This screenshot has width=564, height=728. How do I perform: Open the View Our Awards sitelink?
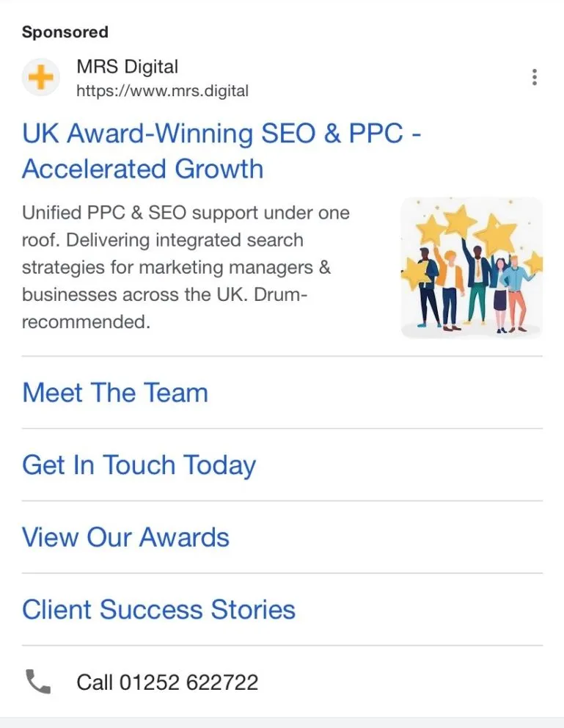tap(125, 537)
